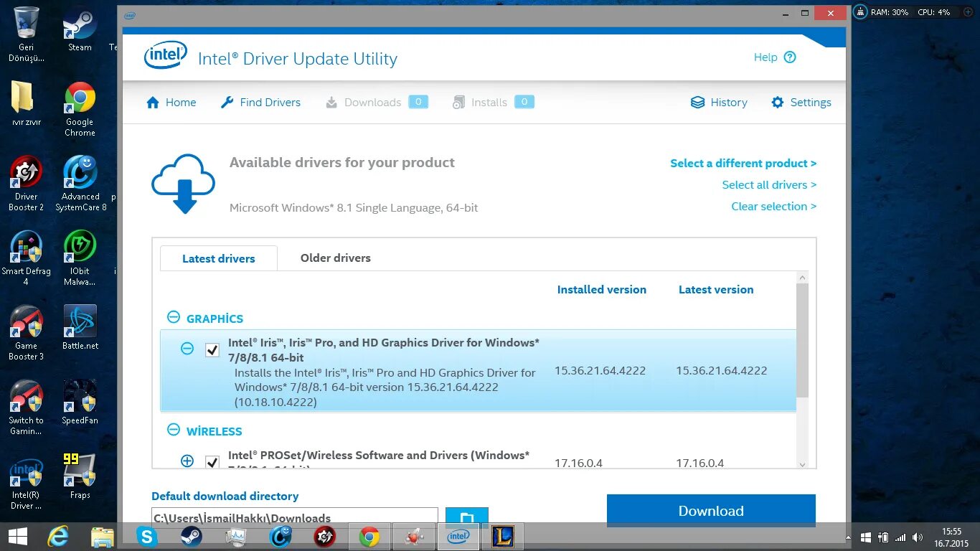The image size is (980, 551).
Task: Open Game Booster 3 shortcut
Action: pyautogui.click(x=27, y=333)
